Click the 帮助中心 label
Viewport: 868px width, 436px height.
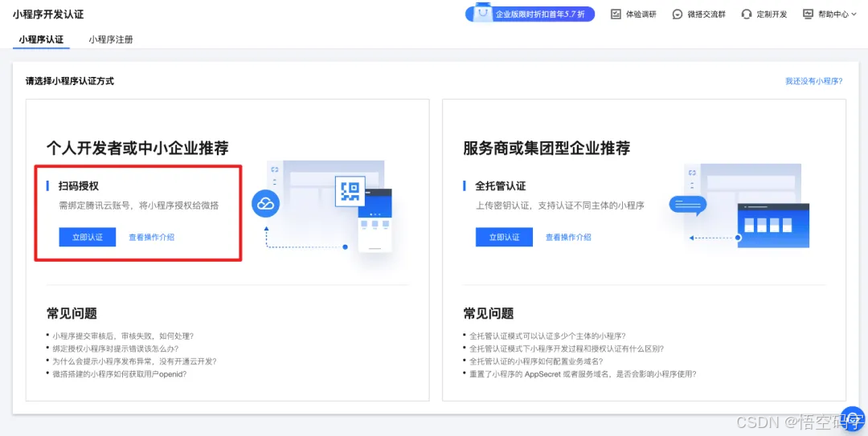833,14
